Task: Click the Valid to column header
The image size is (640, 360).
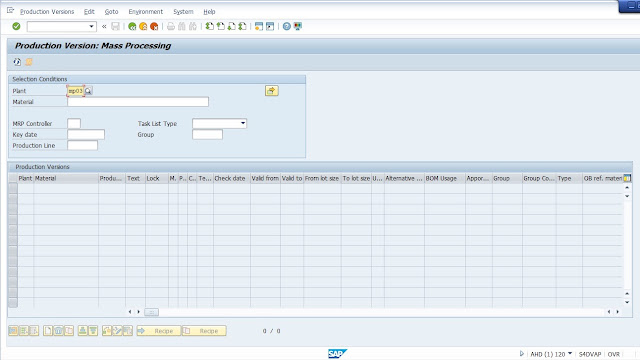Action: pyautogui.click(x=292, y=178)
